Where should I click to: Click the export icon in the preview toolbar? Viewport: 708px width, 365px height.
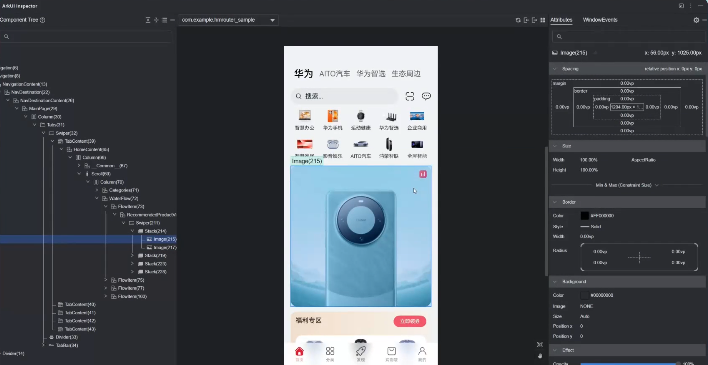click(x=535, y=20)
